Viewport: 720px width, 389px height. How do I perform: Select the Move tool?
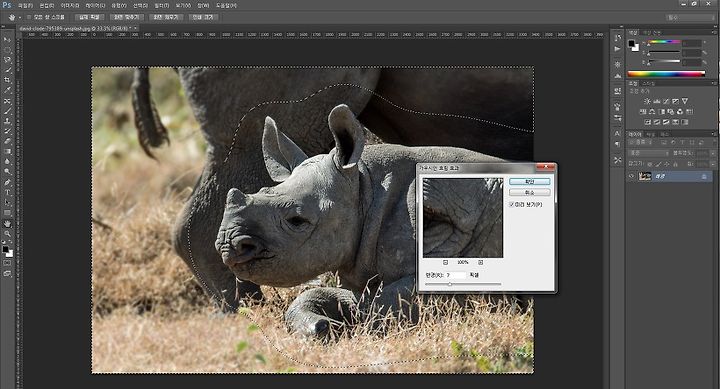(7, 39)
